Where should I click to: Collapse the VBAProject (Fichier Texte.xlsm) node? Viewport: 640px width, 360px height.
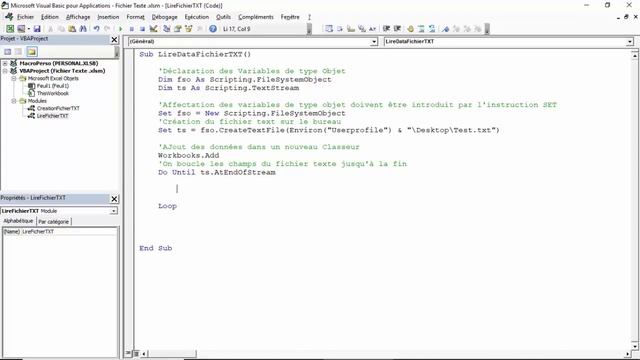coord(5,71)
